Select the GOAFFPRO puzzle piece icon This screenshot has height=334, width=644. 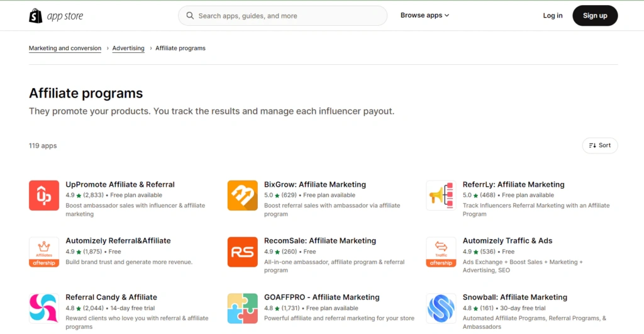[x=242, y=308]
